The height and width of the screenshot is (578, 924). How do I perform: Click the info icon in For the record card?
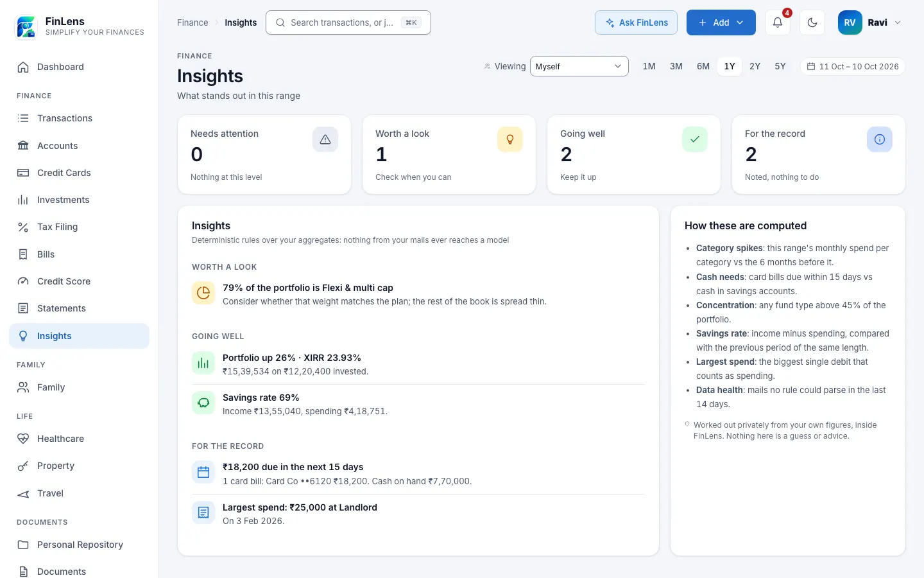pos(880,139)
